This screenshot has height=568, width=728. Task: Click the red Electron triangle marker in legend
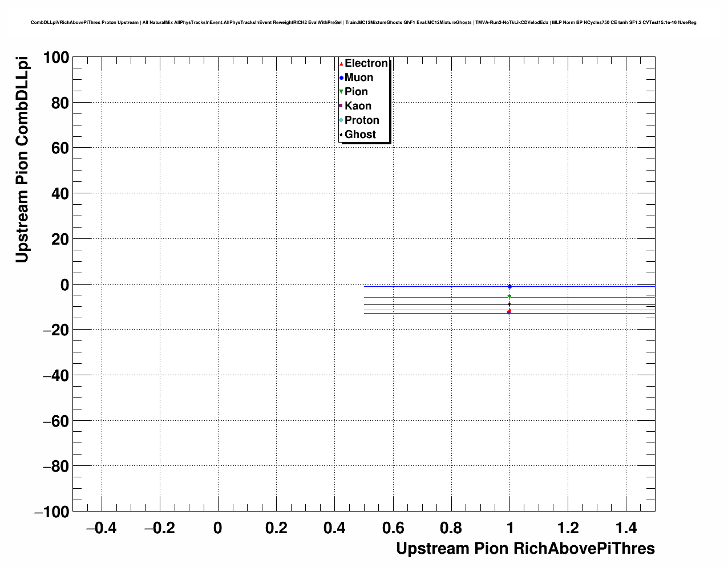click(341, 64)
